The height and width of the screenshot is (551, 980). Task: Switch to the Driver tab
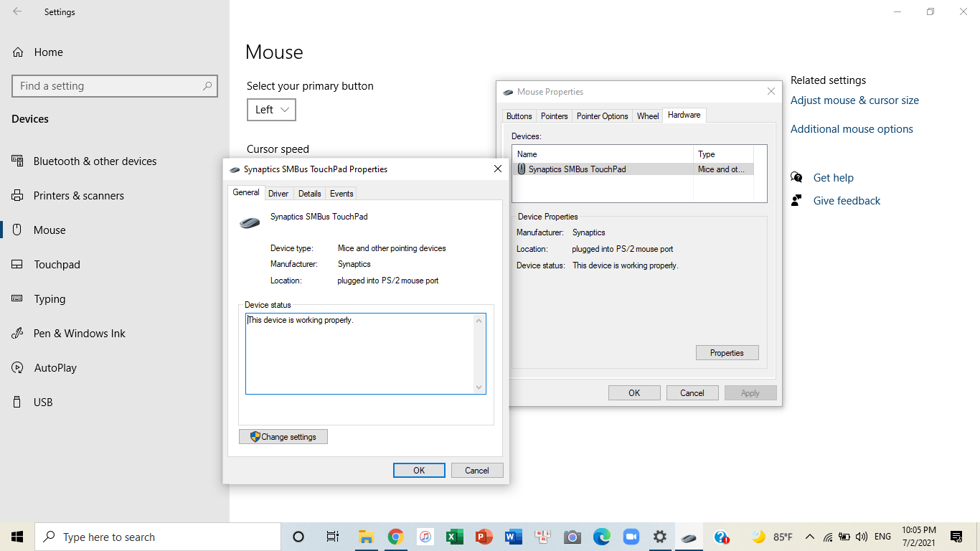point(278,193)
